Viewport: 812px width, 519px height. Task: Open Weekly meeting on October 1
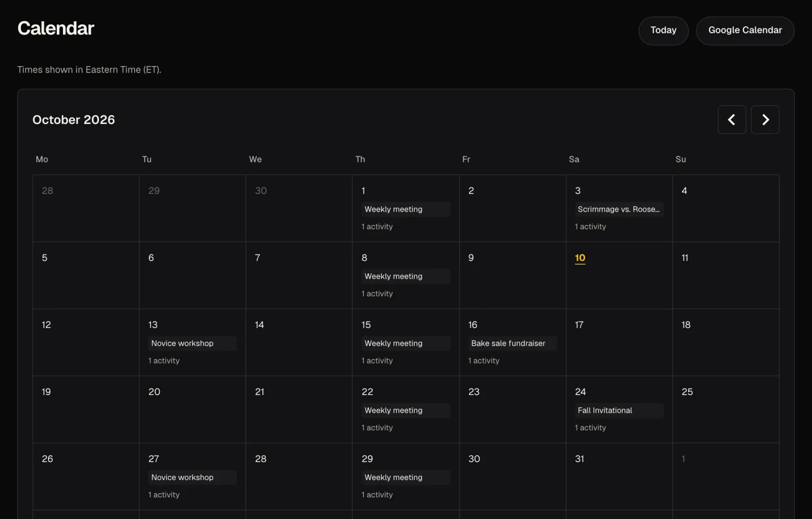405,209
